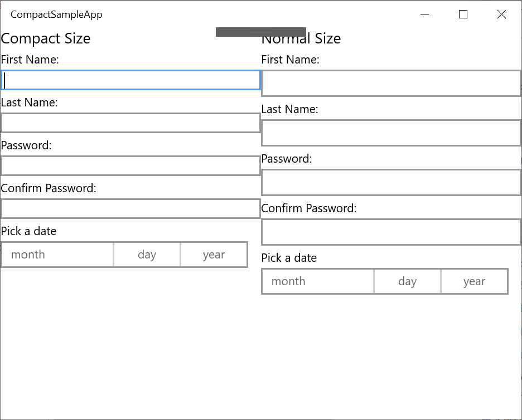This screenshot has height=420, width=522.
Task: Select the Compact Size Password box
Action: coord(130,165)
